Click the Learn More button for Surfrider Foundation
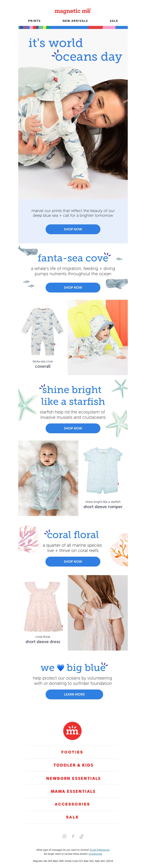 74,694
